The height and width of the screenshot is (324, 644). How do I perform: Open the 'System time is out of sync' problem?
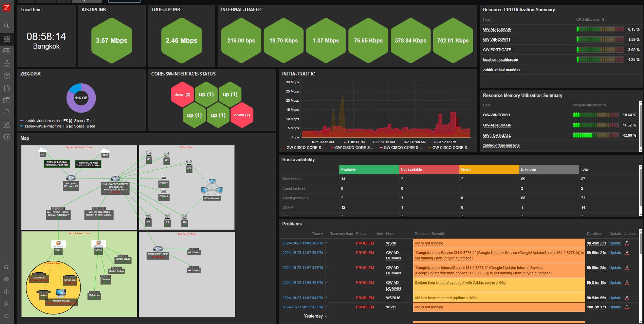click(x=460, y=283)
